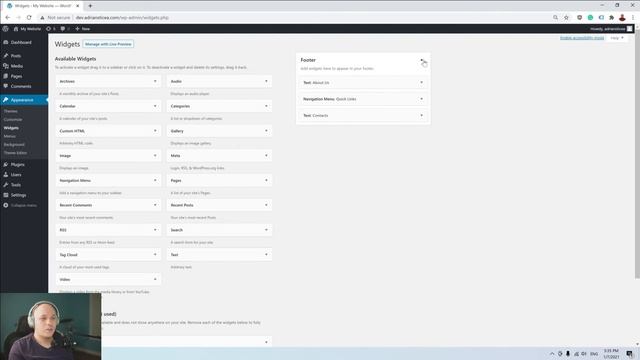
Task: Reload the browser page
Action: [x=29, y=18]
